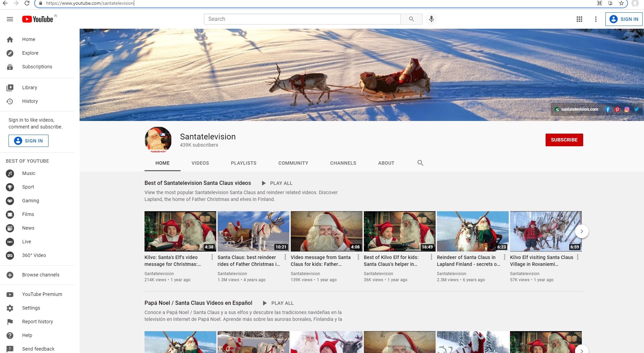Open Best of Santatelevision Santa Claus videos playlist
Screen dimensions: 644x353
tap(197, 183)
